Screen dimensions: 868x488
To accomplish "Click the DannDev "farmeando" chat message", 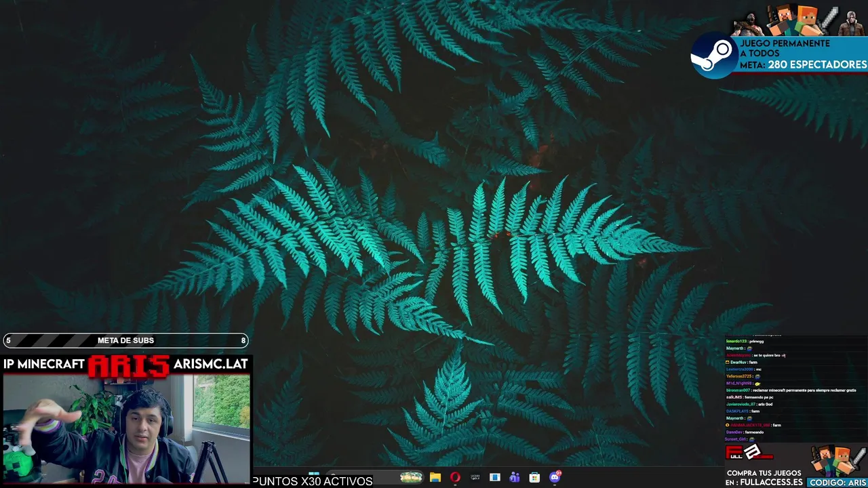I will [x=745, y=432].
